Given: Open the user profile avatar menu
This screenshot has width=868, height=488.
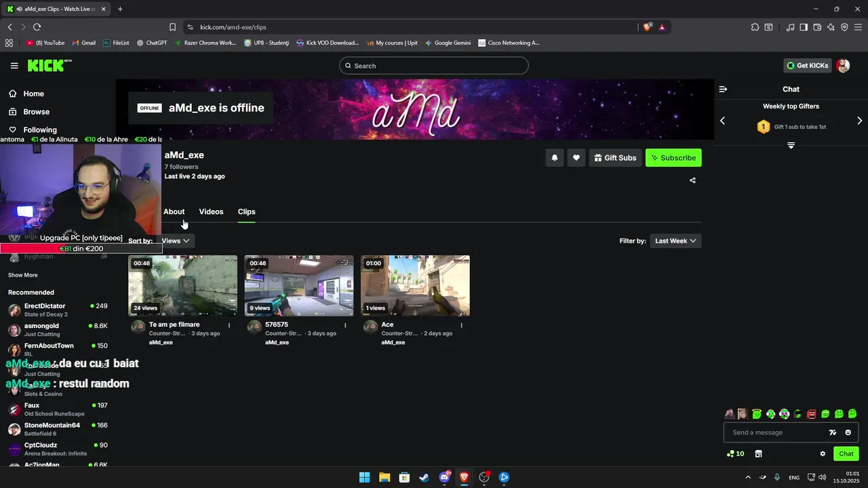Looking at the screenshot, I should click(x=843, y=66).
